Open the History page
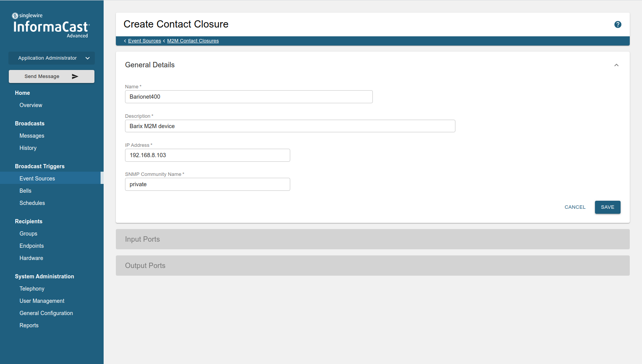Image resolution: width=642 pixels, height=364 pixels. click(x=28, y=148)
